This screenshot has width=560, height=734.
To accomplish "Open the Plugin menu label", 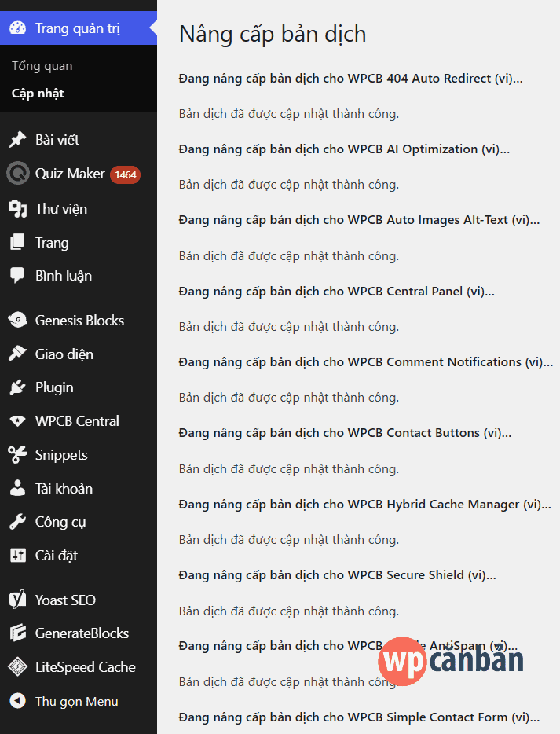I will pyautogui.click(x=54, y=387).
